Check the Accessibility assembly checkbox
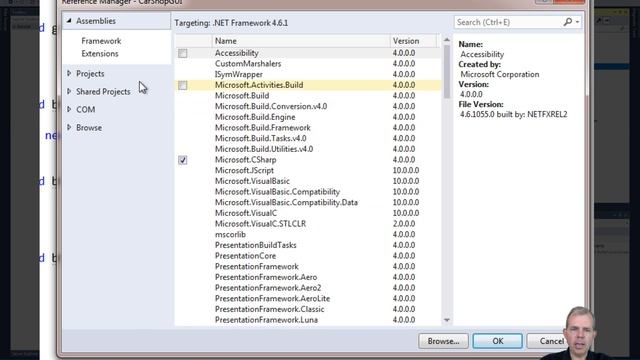This screenshot has height=360, width=640. coord(182,53)
